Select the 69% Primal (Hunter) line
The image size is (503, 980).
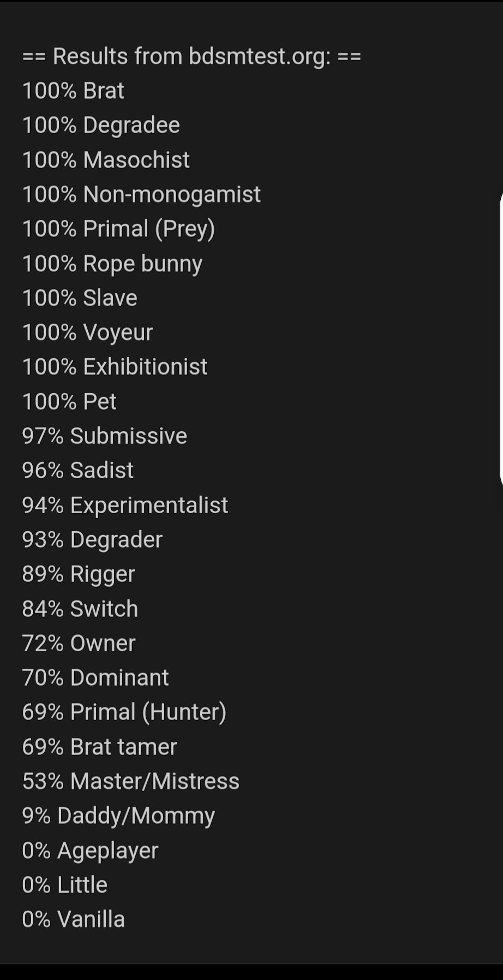click(x=124, y=713)
